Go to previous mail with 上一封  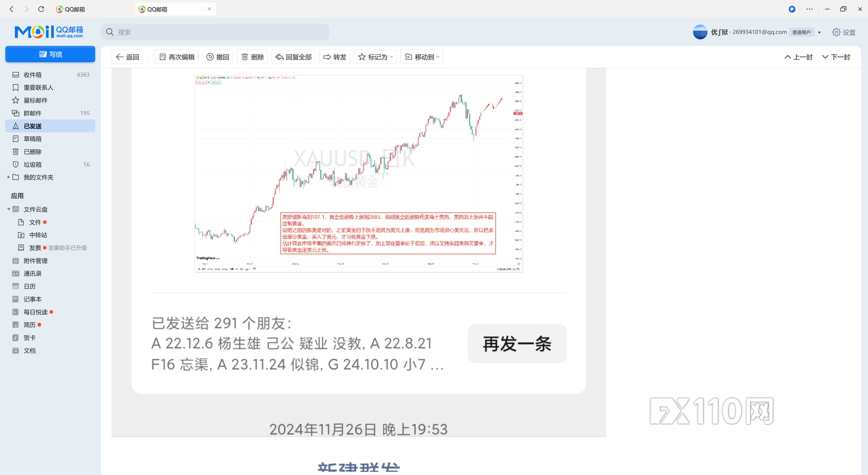[x=798, y=57]
